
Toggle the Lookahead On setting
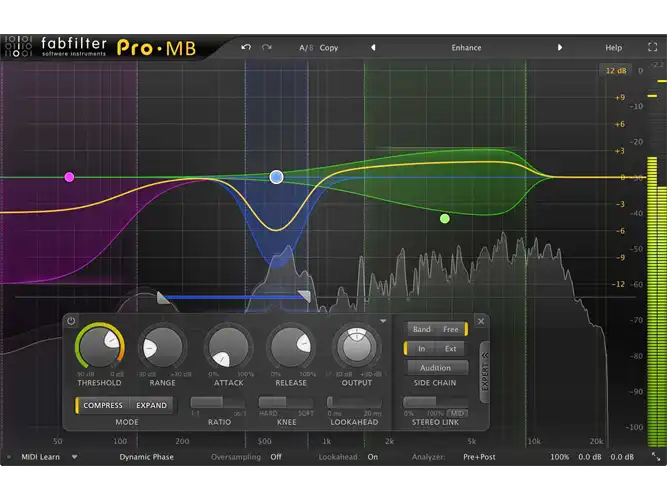[x=373, y=457]
